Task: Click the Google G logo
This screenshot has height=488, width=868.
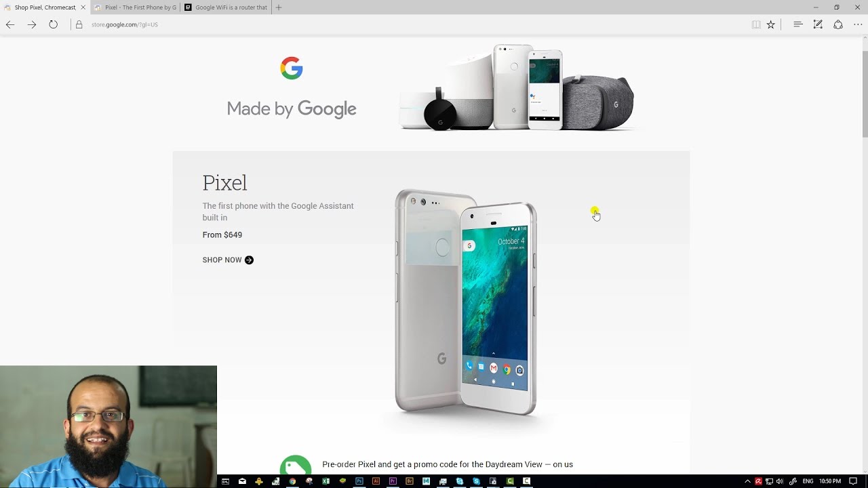Action: click(x=292, y=68)
